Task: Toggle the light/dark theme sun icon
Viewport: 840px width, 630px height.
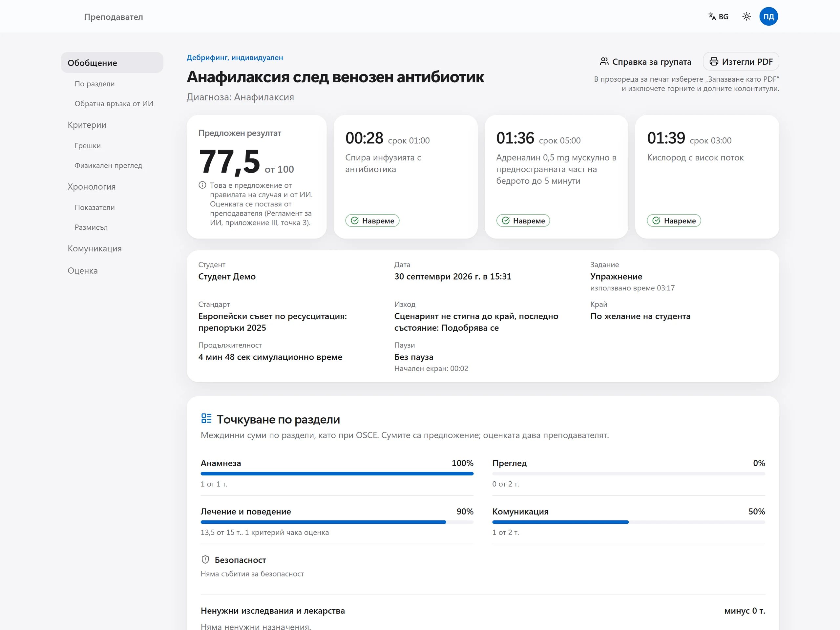Action: 746,16
